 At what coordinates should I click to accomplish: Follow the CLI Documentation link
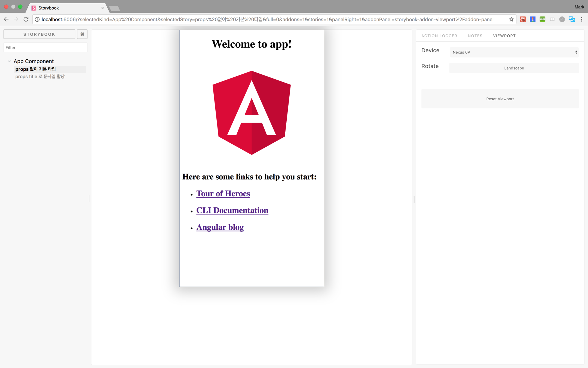pos(232,210)
